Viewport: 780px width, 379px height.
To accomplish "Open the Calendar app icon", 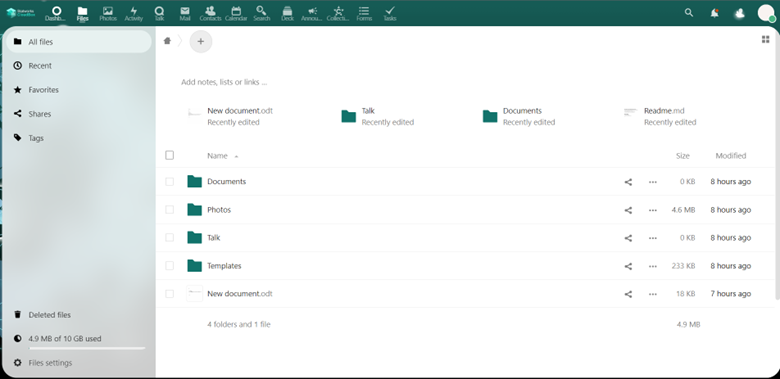I will pyautogui.click(x=236, y=13).
